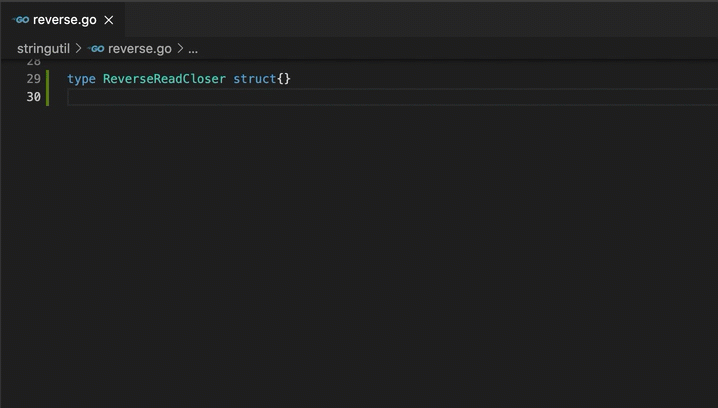Click green change indicator beside line 30
The height and width of the screenshot is (408, 718).
pyautogui.click(x=47, y=97)
